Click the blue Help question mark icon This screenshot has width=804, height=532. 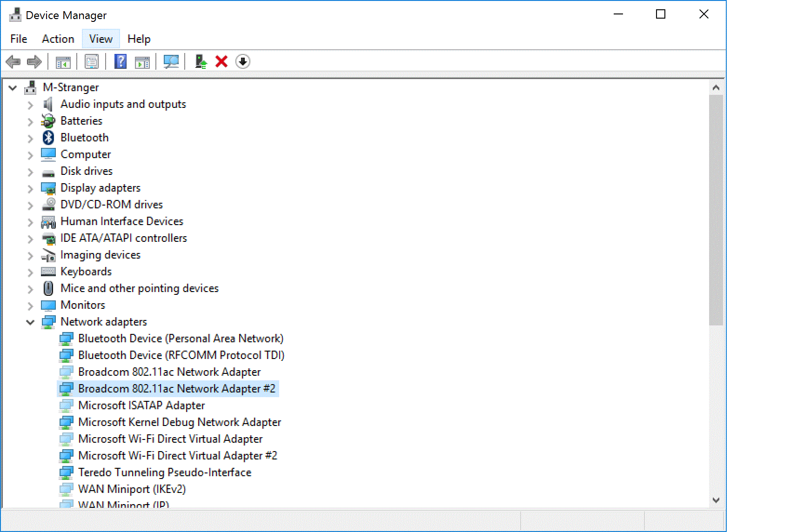coord(121,61)
